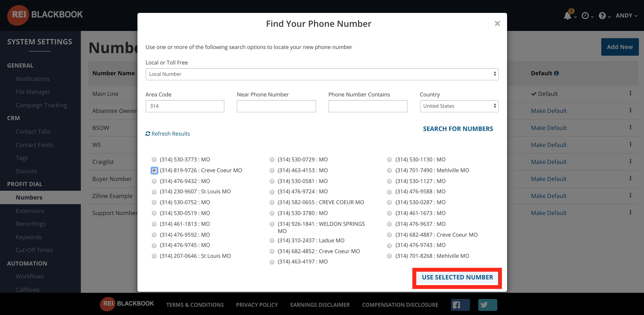Click the info icon next to Default
The image size is (644, 315).
[556, 73]
